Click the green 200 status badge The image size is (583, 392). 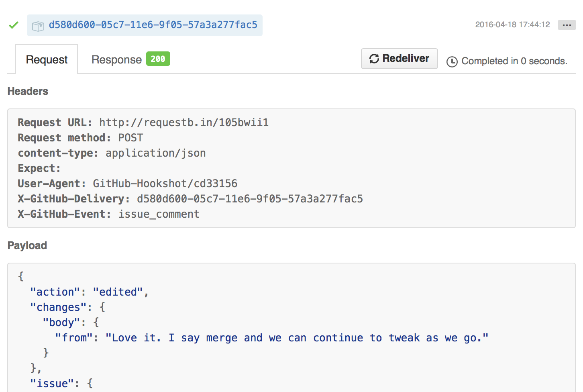pyautogui.click(x=157, y=59)
